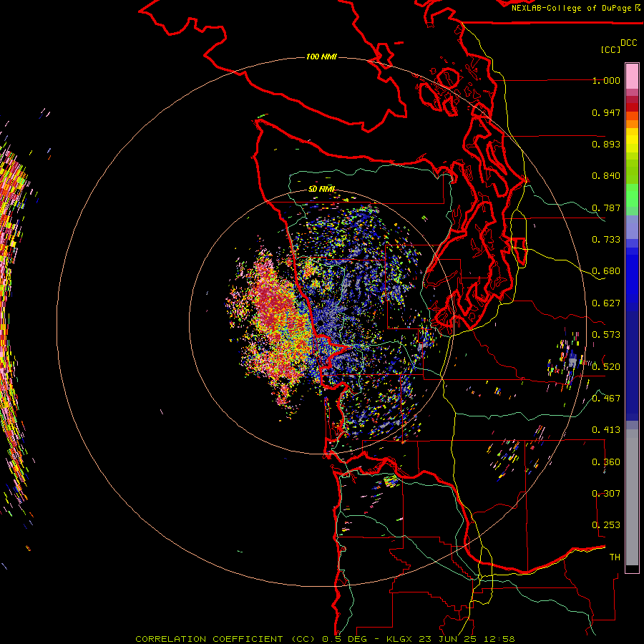Image resolution: width=644 pixels, height=644 pixels.
Task: Click the 0.840 scale label
Action: pyautogui.click(x=606, y=176)
